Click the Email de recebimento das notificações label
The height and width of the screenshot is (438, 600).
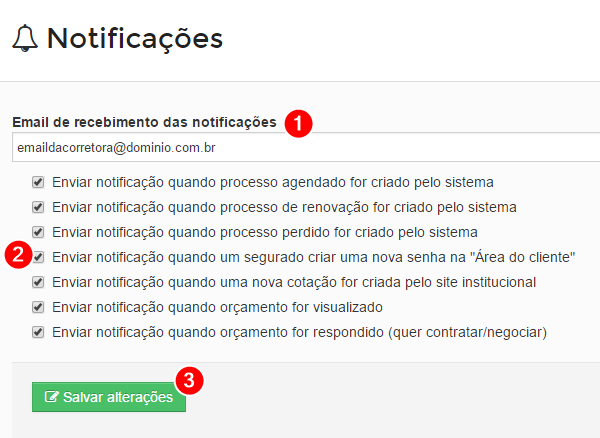point(144,122)
